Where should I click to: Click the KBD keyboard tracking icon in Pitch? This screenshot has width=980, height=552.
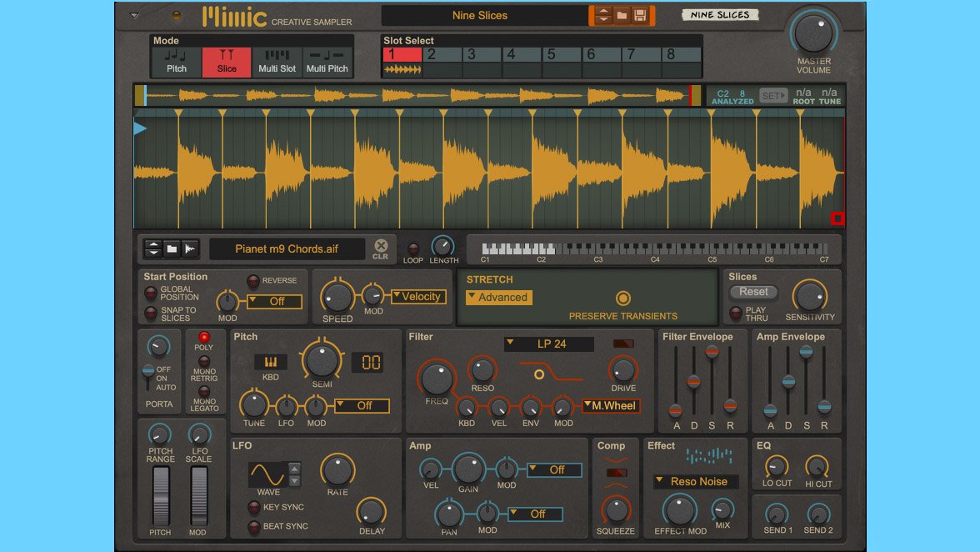click(x=270, y=362)
